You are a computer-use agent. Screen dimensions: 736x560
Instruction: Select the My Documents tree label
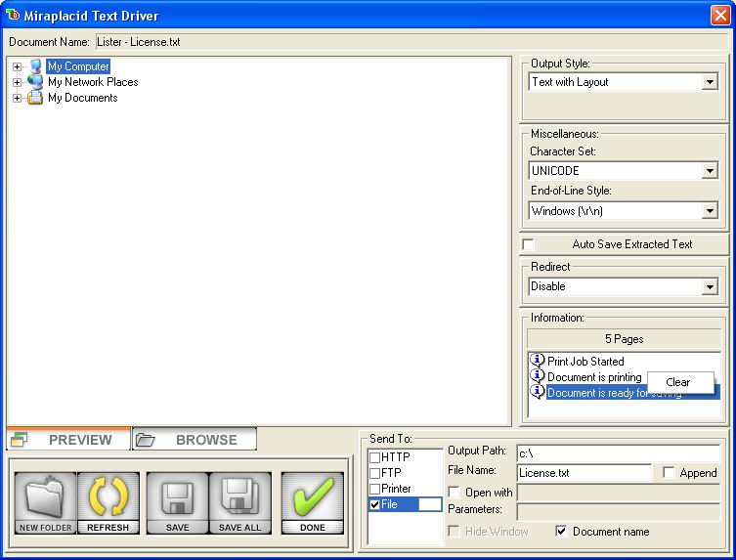(83, 98)
